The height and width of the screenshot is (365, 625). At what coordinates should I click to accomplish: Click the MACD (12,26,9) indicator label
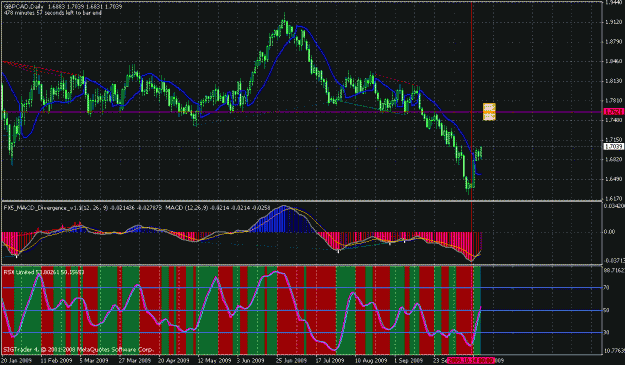pyautogui.click(x=218, y=208)
